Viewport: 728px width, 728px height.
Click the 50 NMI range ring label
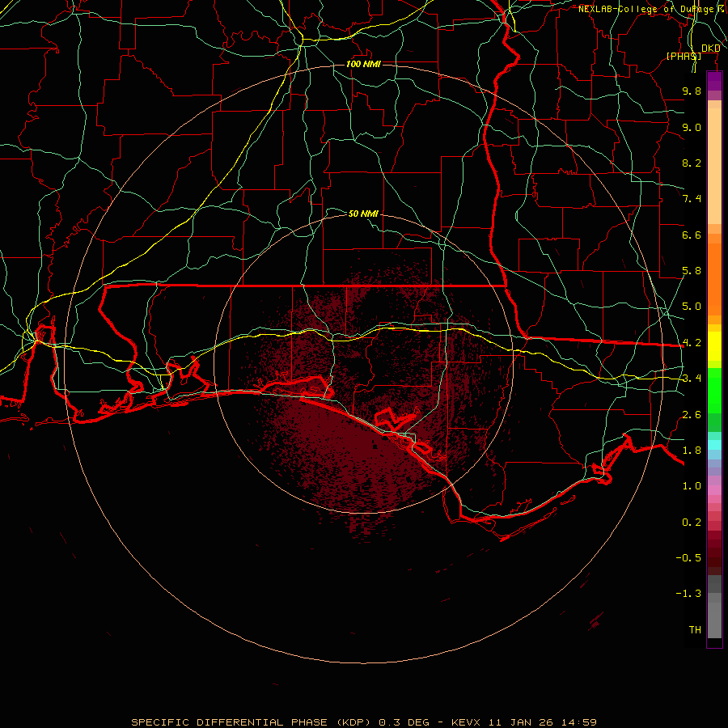[x=363, y=214]
